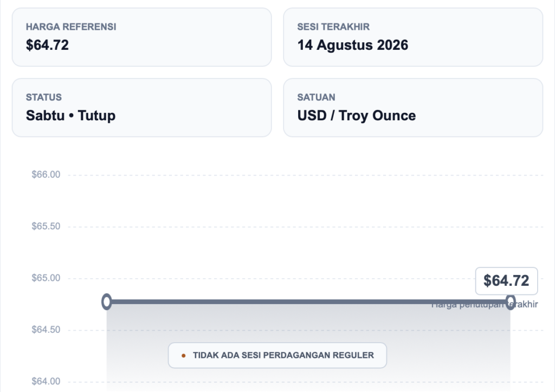This screenshot has width=555, height=392.
Task: Click the Status card
Action: point(141,108)
